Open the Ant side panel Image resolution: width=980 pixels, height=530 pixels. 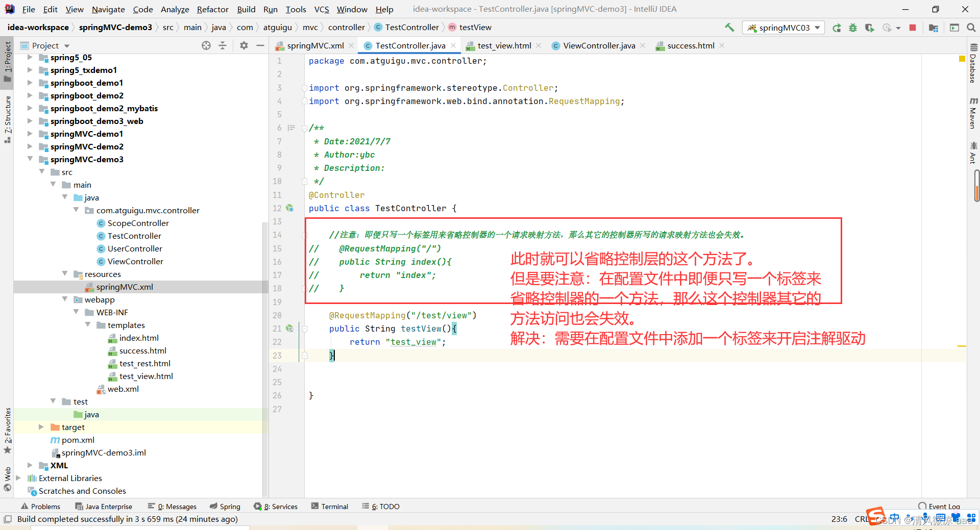coord(973,153)
